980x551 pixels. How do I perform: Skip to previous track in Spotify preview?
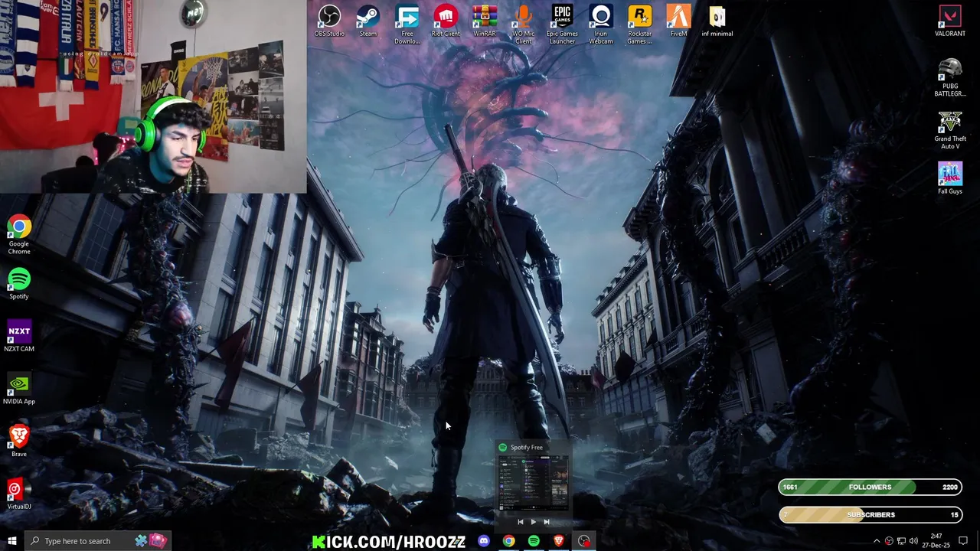click(x=521, y=522)
